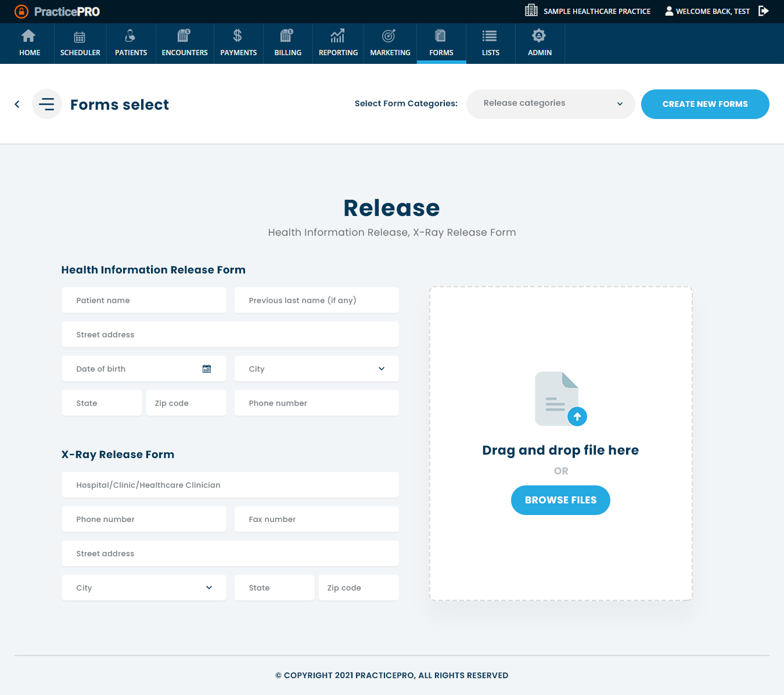Screen dimensions: 784x695
Task: Go to Patients section icon
Action: click(x=131, y=37)
